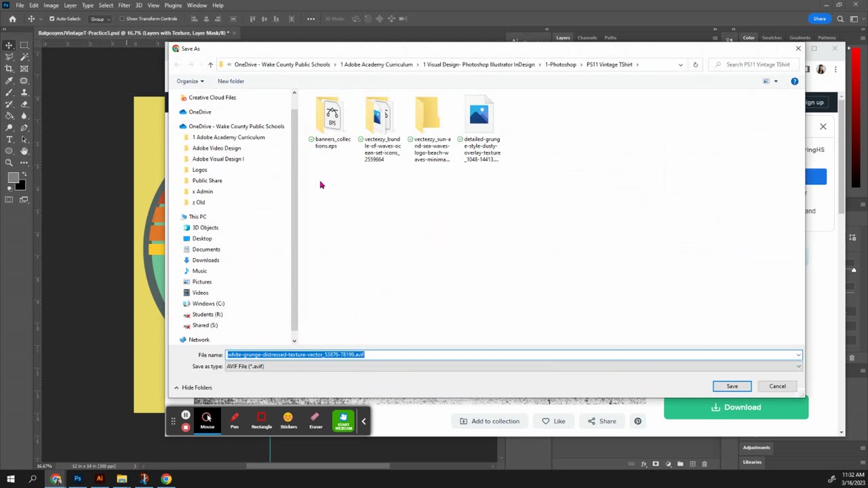The height and width of the screenshot is (488, 868).
Task: Click the green Download button
Action: [736, 407]
